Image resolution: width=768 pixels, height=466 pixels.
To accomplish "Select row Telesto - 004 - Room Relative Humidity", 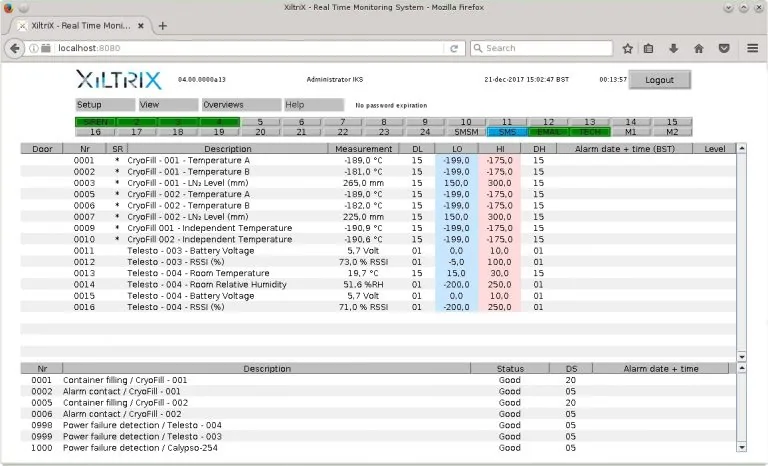I will coord(378,284).
